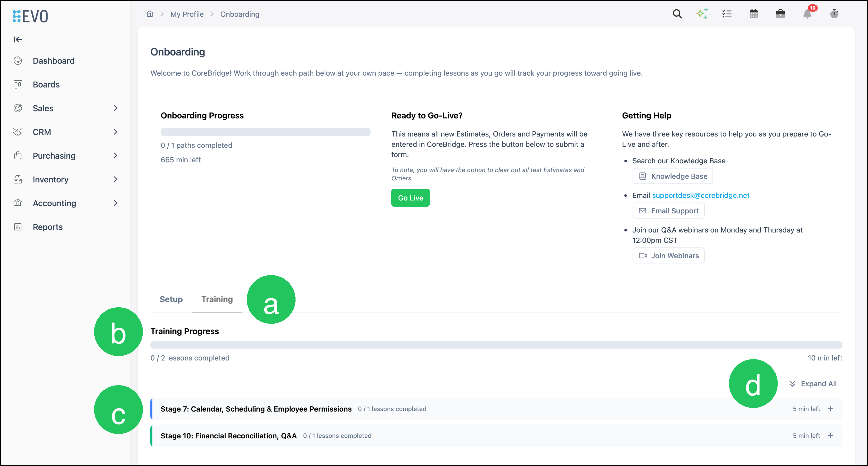Click the EVO logo
The image size is (868, 466).
coord(30,16)
